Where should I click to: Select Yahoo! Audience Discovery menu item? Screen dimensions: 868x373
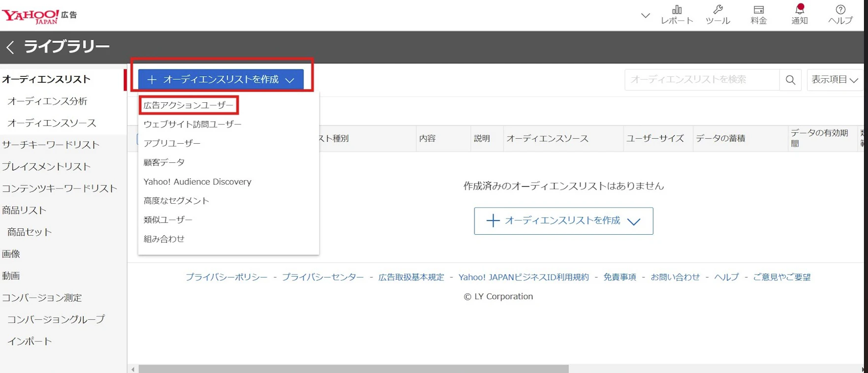tap(197, 182)
